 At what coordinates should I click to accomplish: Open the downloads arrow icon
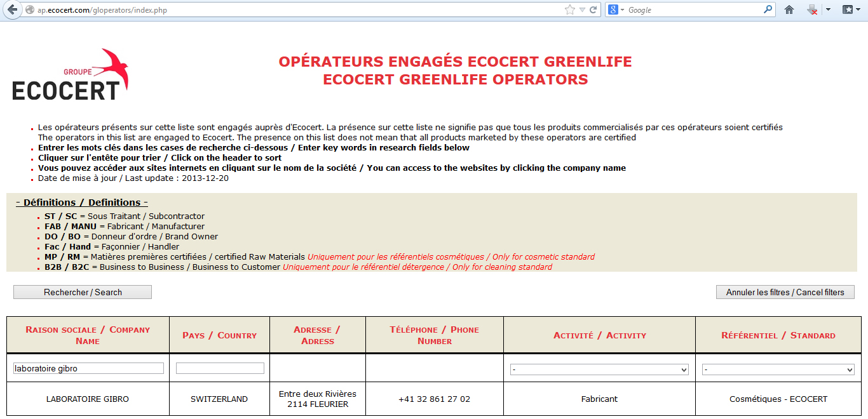[x=812, y=10]
